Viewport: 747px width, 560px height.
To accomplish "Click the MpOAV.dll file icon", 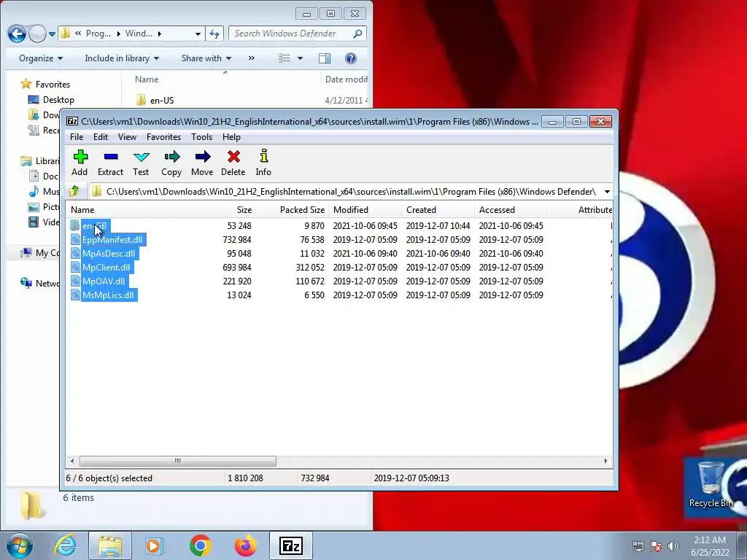I will [75, 281].
